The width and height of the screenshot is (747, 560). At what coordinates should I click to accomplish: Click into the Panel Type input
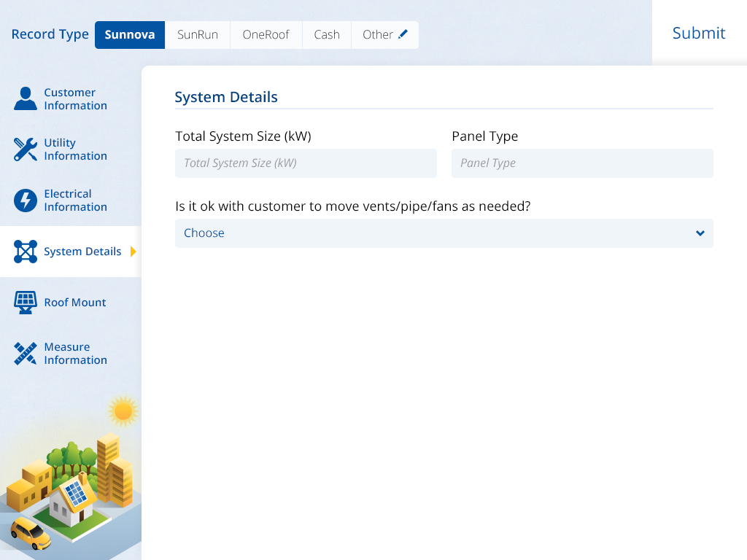pos(582,163)
